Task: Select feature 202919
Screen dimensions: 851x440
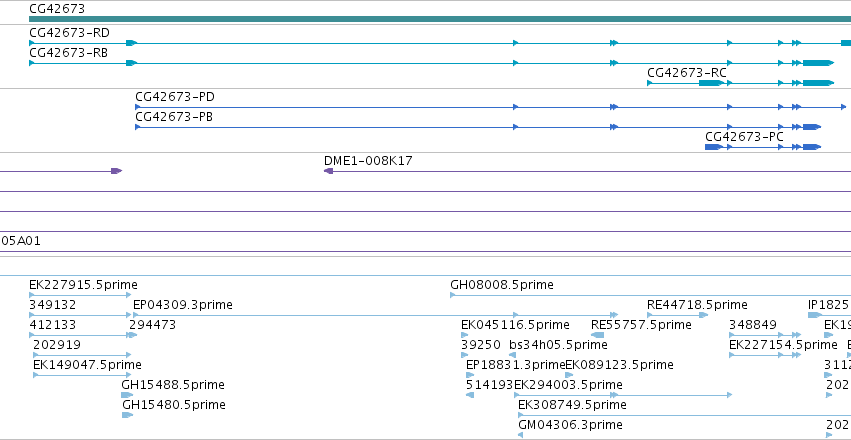Action: pos(56,345)
